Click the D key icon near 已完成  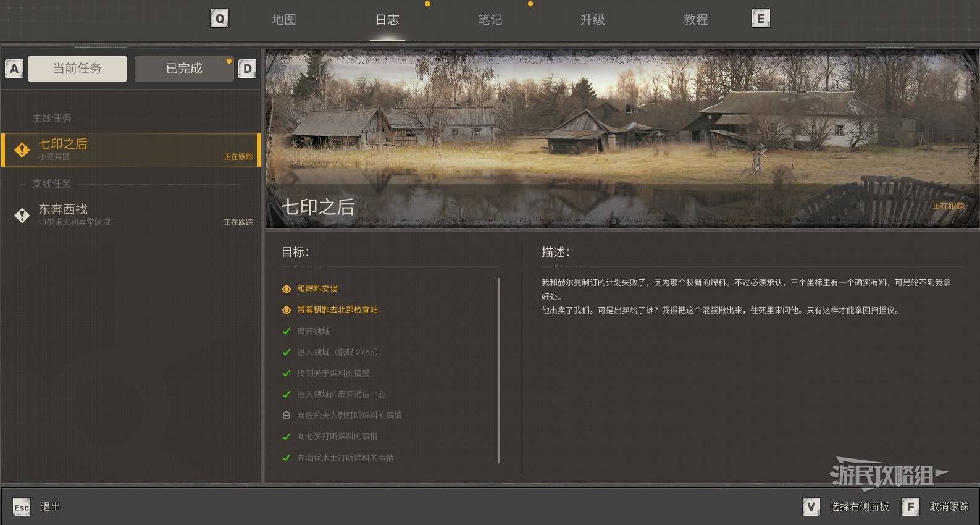coord(247,69)
